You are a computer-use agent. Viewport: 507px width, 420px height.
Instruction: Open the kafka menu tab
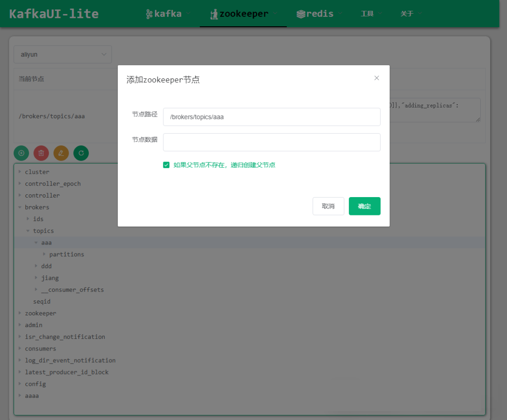(167, 14)
